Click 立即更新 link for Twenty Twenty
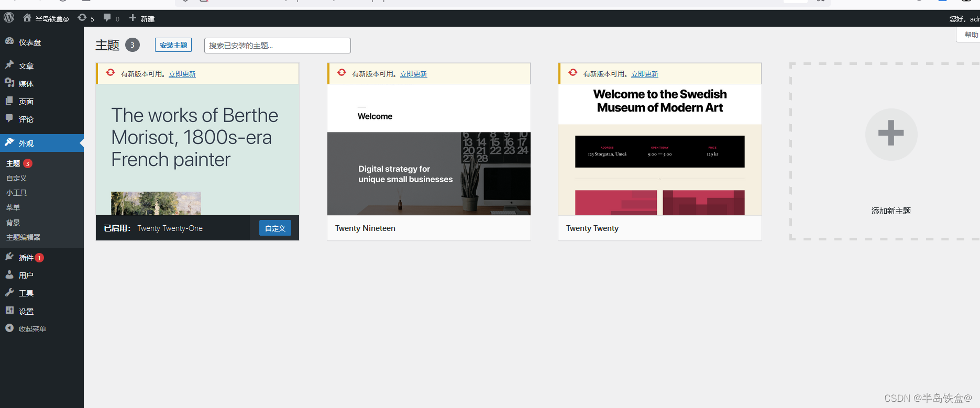Image resolution: width=980 pixels, height=408 pixels. click(x=645, y=74)
